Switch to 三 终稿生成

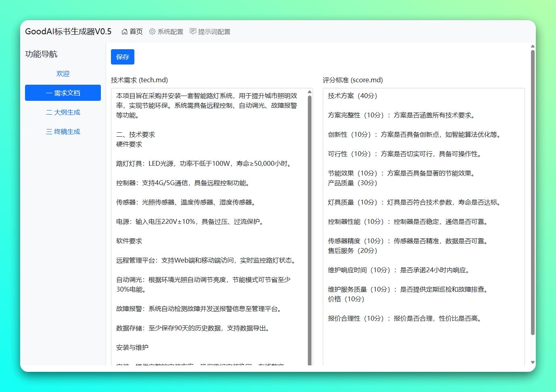click(x=63, y=131)
